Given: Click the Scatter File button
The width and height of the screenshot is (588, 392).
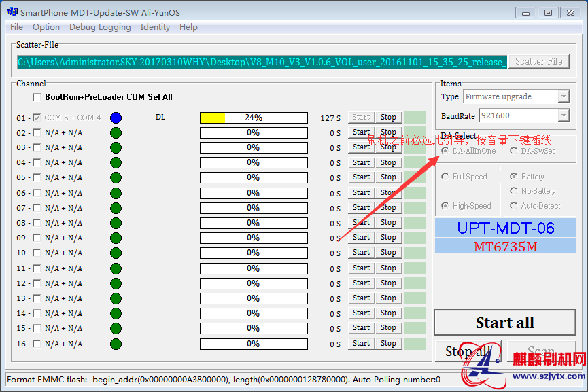Looking at the screenshot, I should tap(538, 61).
